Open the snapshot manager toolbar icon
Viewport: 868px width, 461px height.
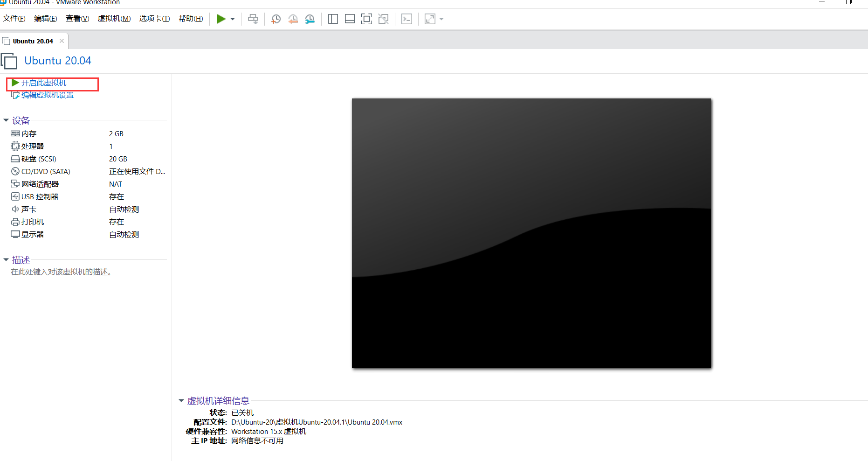(x=310, y=19)
